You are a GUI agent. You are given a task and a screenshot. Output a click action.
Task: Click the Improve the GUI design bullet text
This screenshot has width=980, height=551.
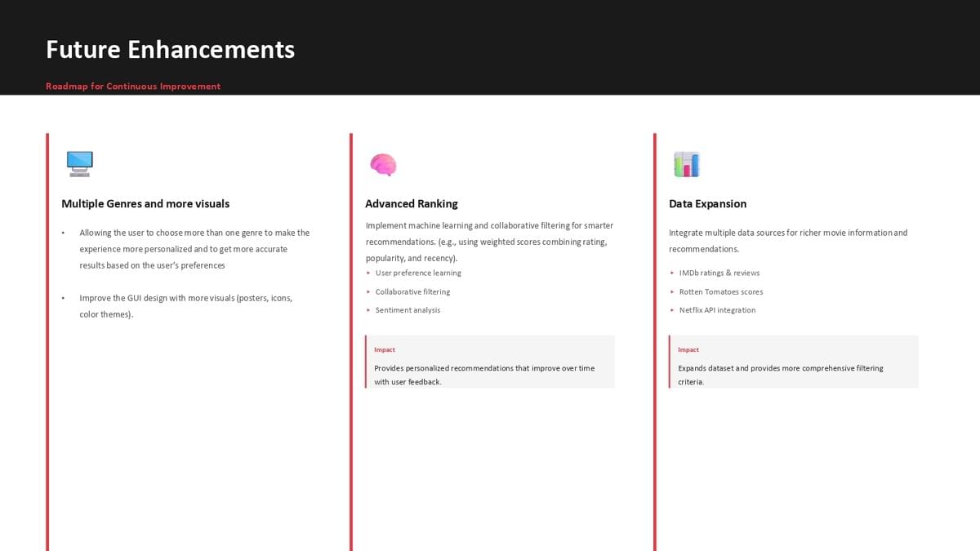click(x=185, y=306)
